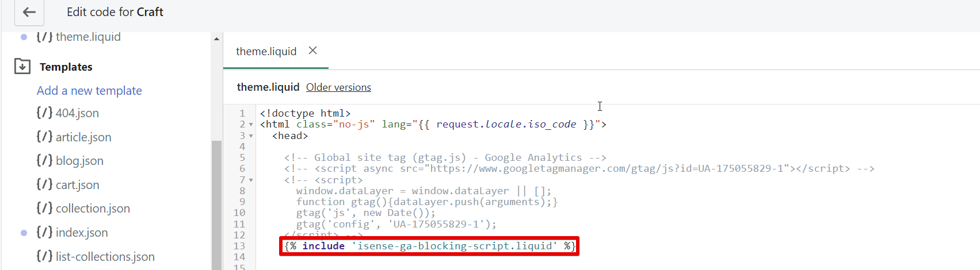Click line number 13 in the gutter
This screenshot has height=270, width=980.
(239, 246)
